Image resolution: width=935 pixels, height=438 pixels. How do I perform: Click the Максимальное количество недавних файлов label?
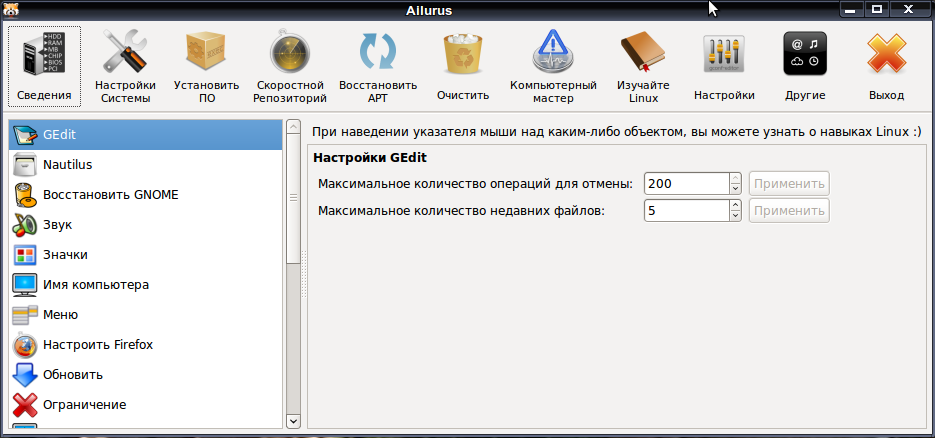(x=461, y=210)
